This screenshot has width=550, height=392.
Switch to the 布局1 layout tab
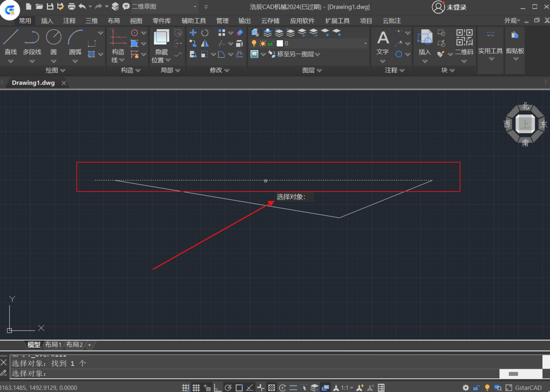pos(53,345)
